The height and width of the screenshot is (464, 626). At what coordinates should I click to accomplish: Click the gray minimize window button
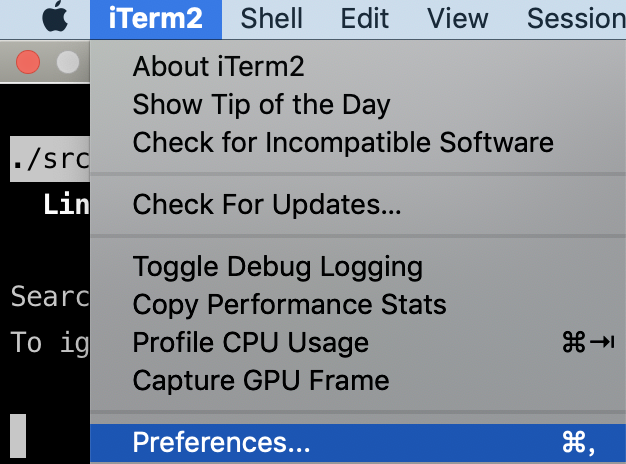coord(68,62)
